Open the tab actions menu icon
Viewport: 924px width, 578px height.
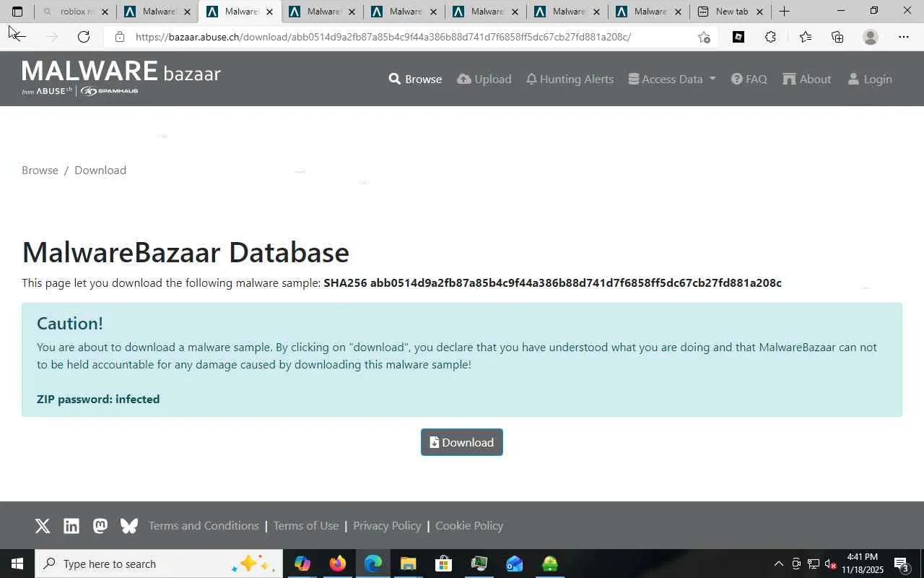tap(17, 12)
